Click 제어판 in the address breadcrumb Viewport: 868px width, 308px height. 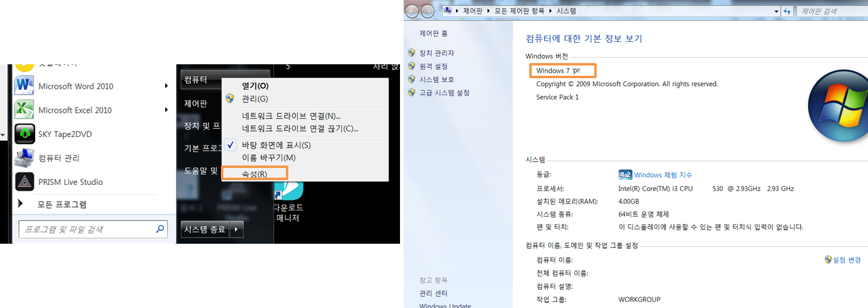(x=473, y=11)
